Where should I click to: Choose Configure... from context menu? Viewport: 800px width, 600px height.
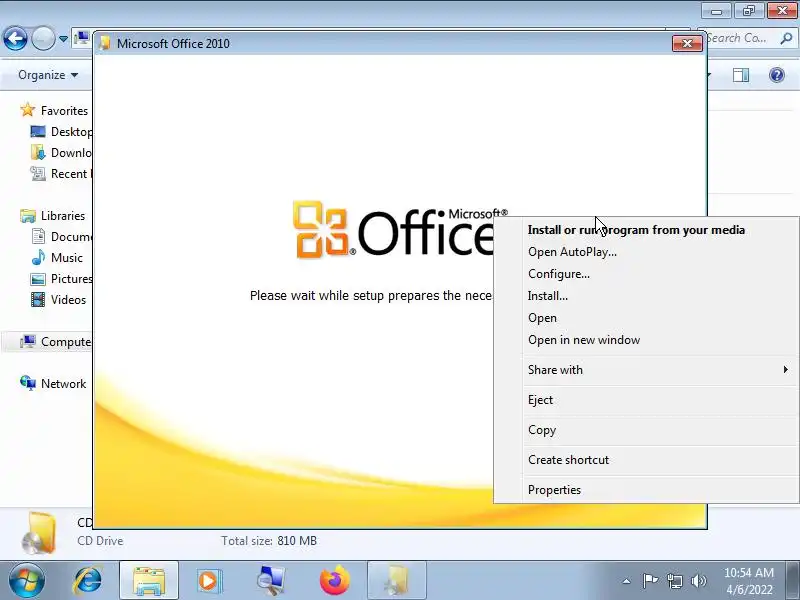[559, 274]
